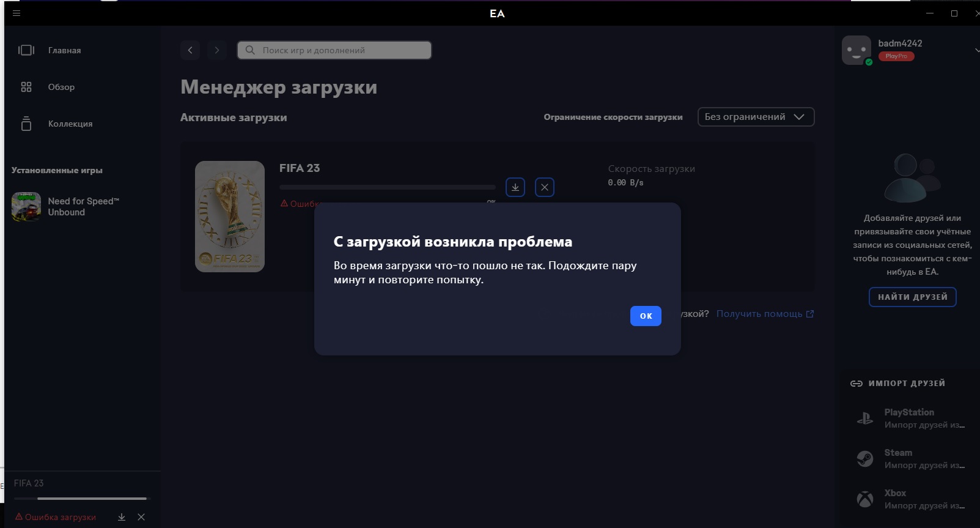The width and height of the screenshot is (980, 528).
Task: Focus the Поиск игр и дополнений search field
Action: click(334, 50)
